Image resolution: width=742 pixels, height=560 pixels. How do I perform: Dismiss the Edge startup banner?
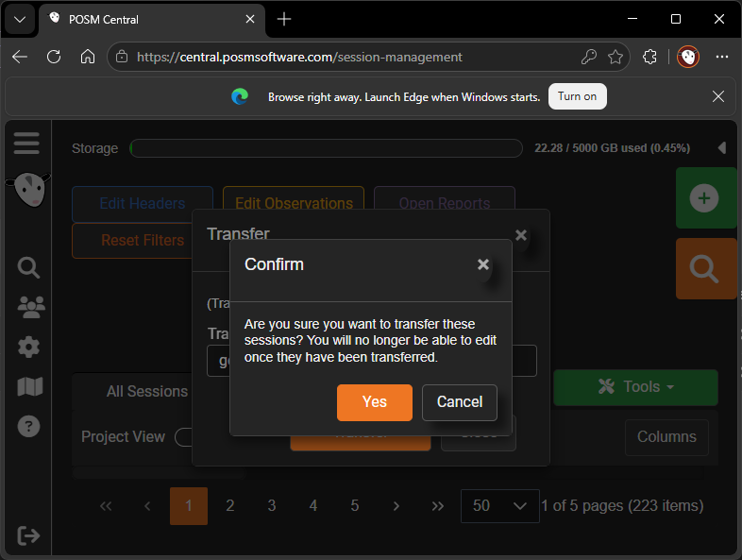[717, 96]
